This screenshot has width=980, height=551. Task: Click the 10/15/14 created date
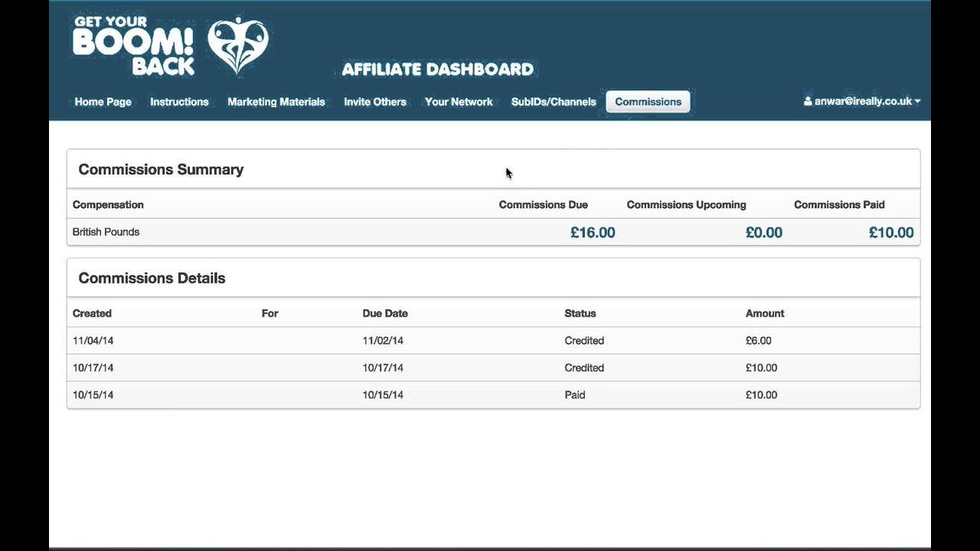(93, 395)
